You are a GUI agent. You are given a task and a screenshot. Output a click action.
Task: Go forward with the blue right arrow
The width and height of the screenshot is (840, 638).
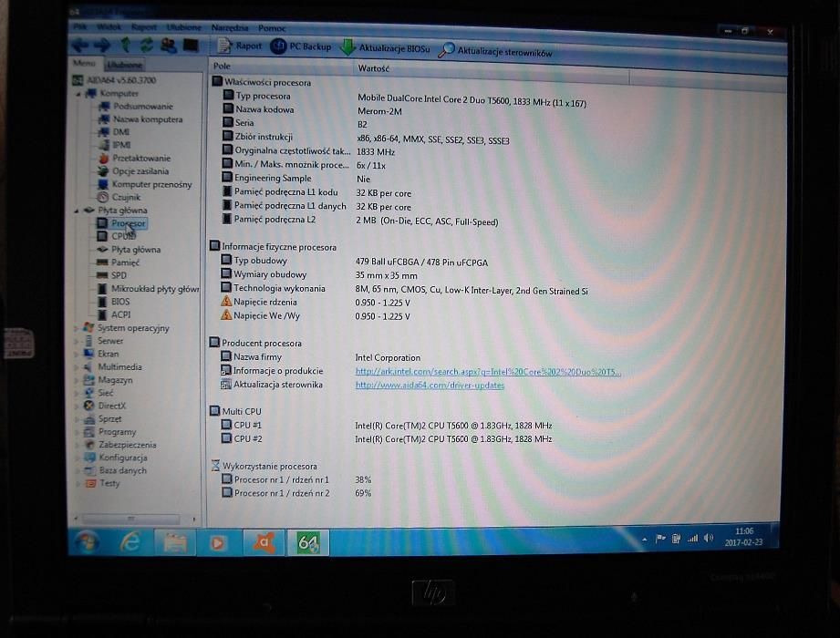coord(102,46)
